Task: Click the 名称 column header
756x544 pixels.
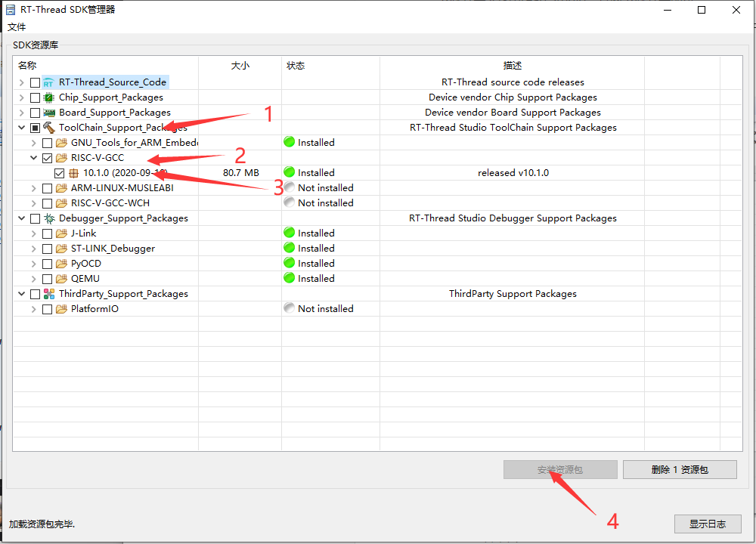Action: (27, 66)
